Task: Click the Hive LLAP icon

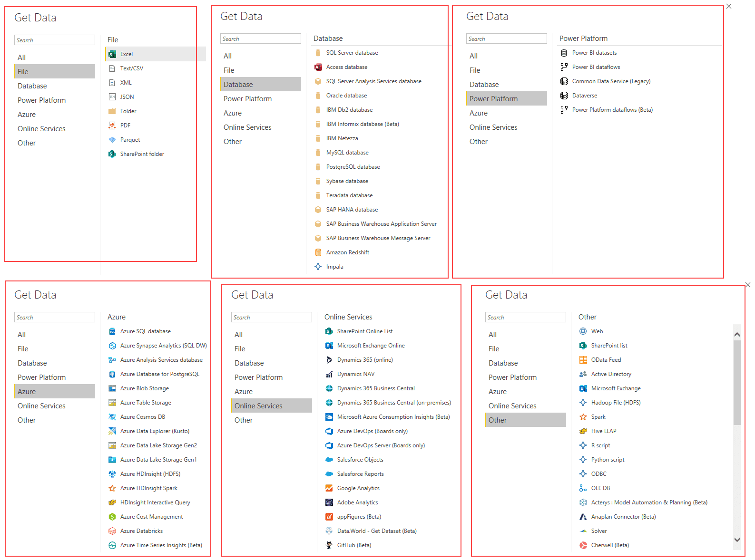Action: click(x=583, y=431)
